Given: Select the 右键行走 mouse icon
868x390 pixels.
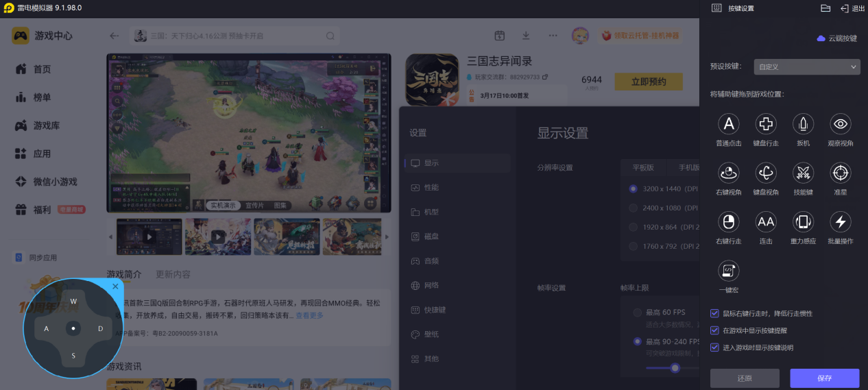Looking at the screenshot, I should [x=728, y=221].
